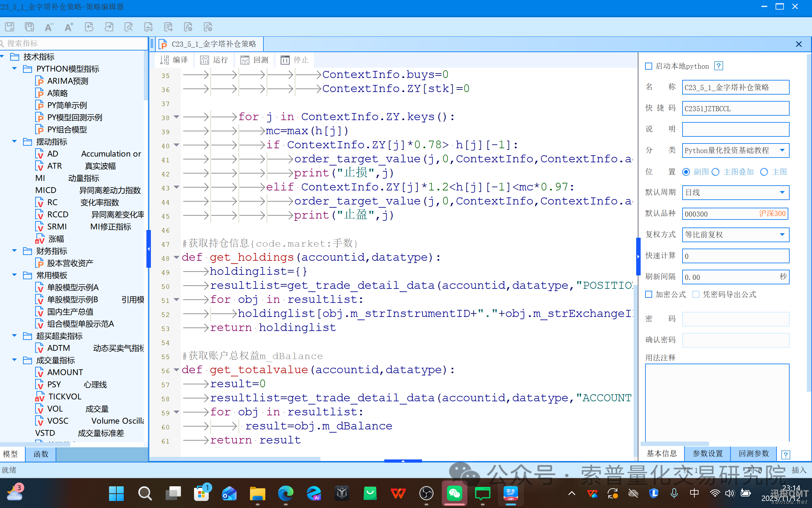
Task: Click the Undo document icon
Action: tap(89, 27)
